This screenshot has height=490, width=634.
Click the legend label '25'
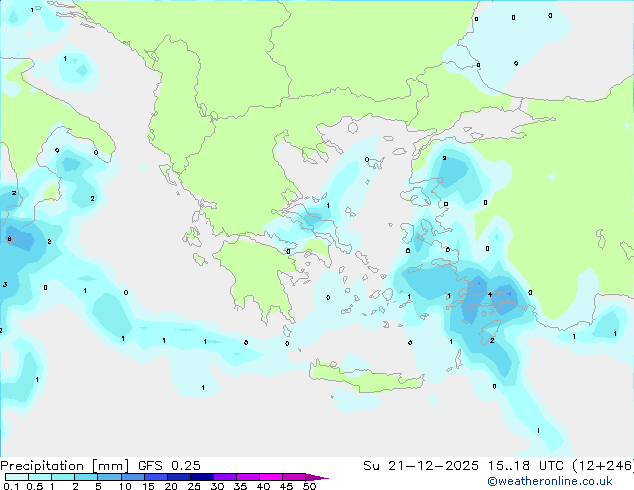point(194,486)
